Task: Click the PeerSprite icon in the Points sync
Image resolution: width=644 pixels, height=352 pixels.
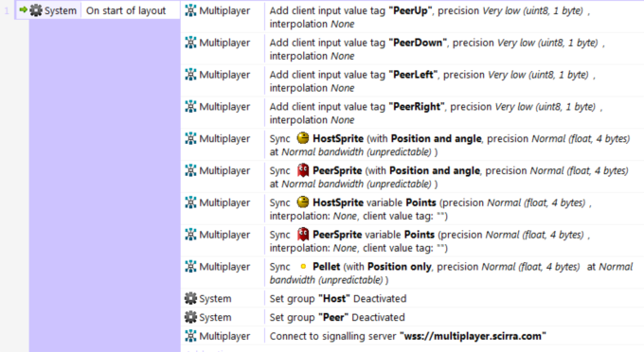Action: (x=303, y=235)
